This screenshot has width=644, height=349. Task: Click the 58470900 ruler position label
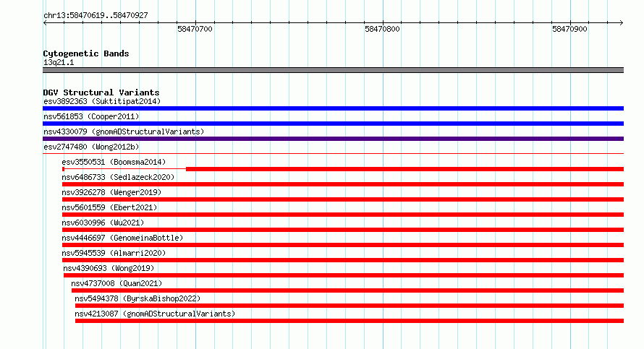point(569,29)
